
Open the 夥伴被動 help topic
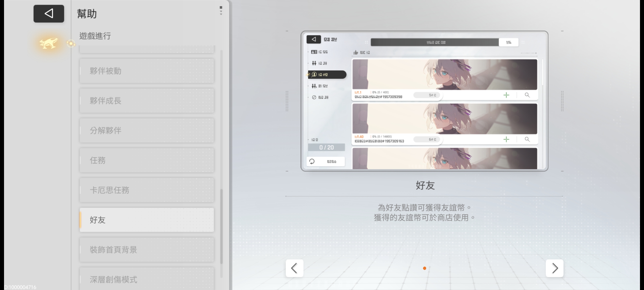pyautogui.click(x=147, y=71)
